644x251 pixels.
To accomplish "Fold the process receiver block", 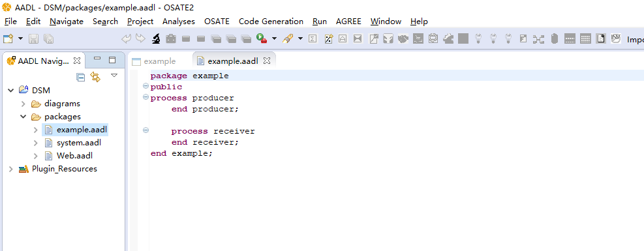I will pyautogui.click(x=146, y=130).
